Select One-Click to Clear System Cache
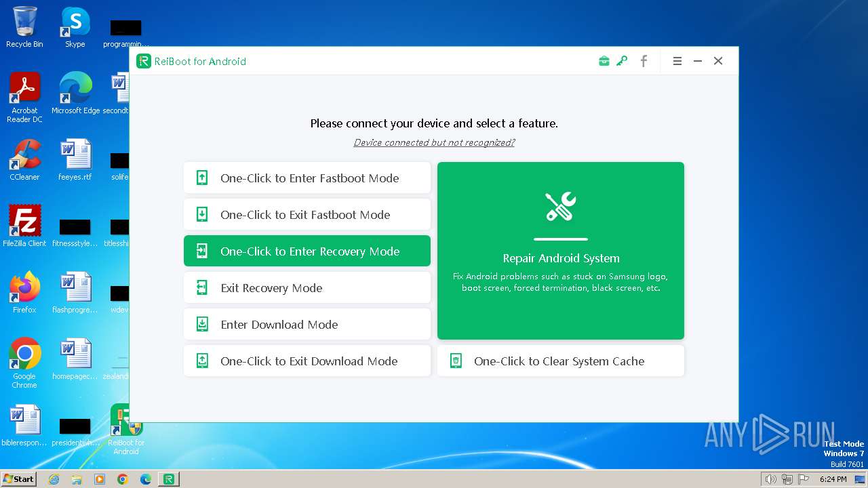868x488 pixels. pos(561,361)
